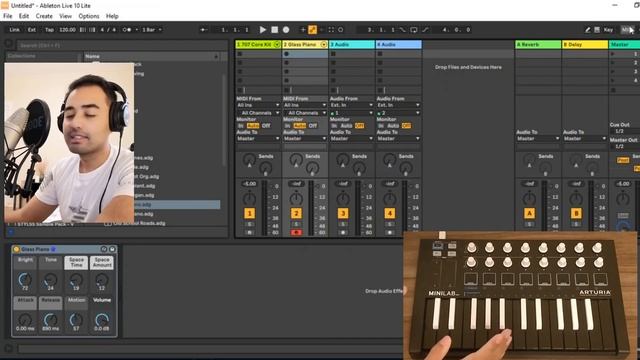Screen dimensions: 640x360
Task: Click the Link button
Action: pyautogui.click(x=14, y=30)
